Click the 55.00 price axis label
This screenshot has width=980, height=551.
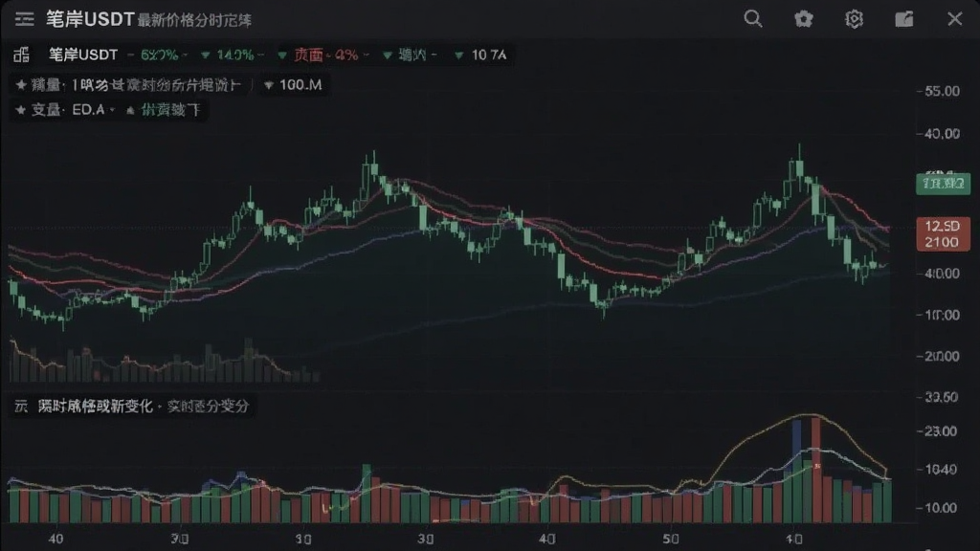click(x=942, y=91)
